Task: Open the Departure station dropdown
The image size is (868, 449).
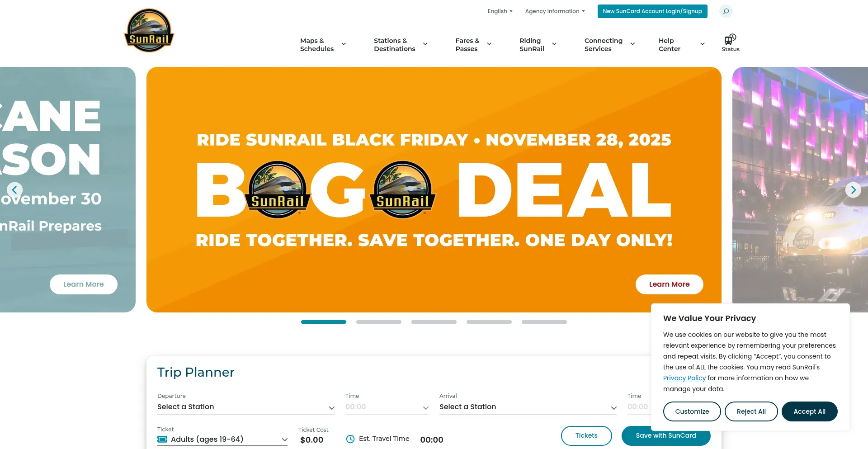Action: [245, 407]
